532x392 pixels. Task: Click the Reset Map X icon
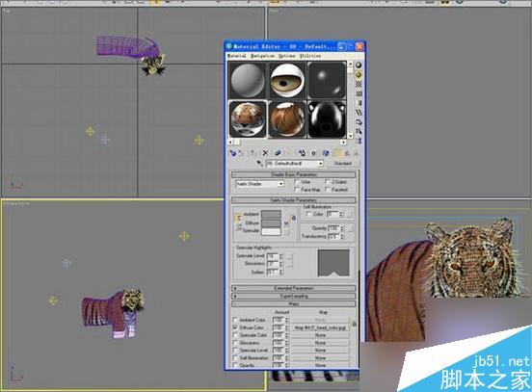[265, 153]
